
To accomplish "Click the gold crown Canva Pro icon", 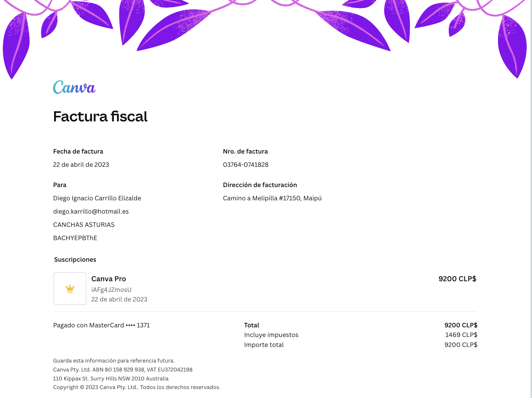I will [70, 289].
